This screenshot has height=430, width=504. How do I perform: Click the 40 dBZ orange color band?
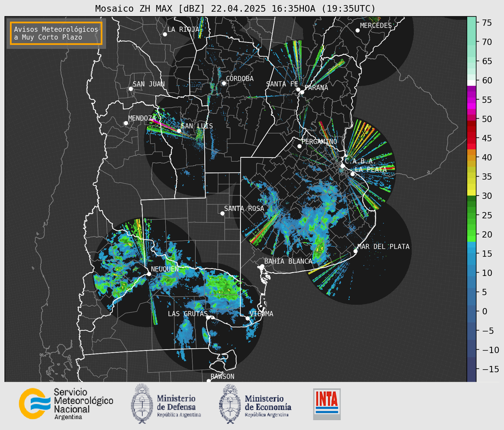coord(471,157)
